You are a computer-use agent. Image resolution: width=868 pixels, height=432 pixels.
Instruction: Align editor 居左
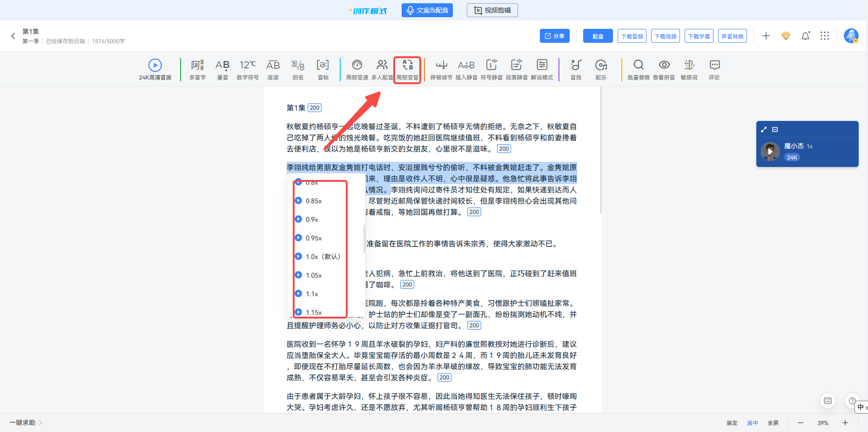coord(732,423)
